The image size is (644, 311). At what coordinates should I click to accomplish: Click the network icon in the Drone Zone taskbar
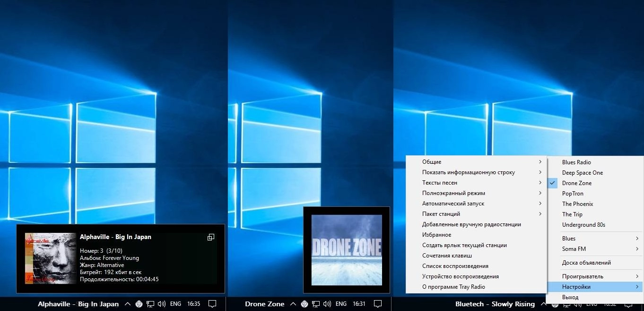316,304
